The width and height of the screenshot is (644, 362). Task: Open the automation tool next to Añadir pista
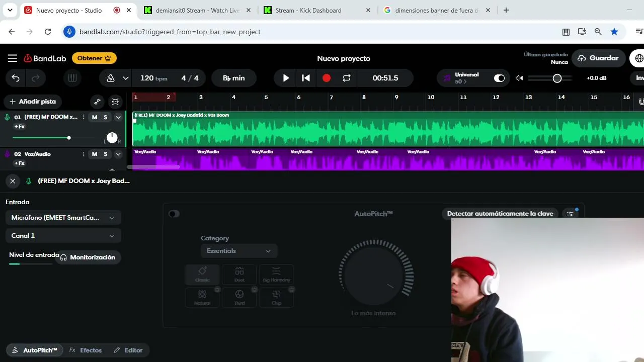point(97,102)
